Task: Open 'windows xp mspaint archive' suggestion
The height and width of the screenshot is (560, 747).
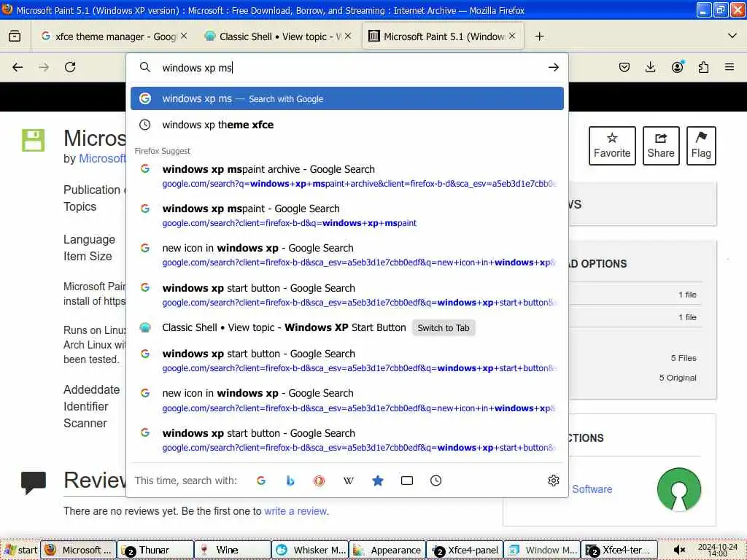Action: [347, 176]
